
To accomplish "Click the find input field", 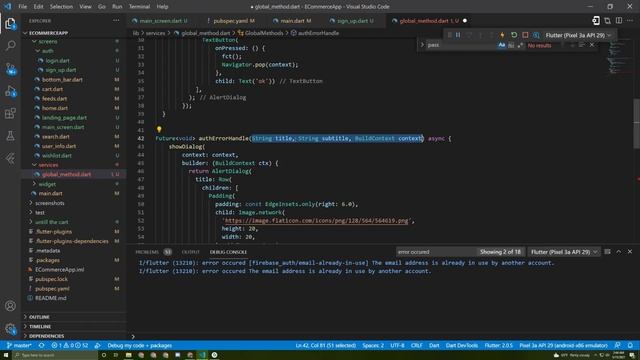I will [x=461, y=45].
